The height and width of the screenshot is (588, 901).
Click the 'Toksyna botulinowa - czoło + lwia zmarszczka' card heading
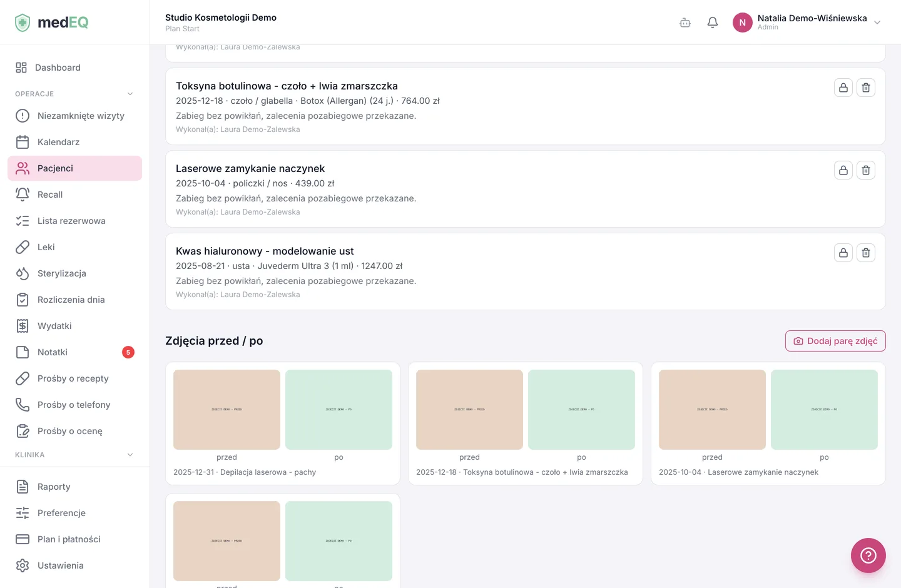287,86
